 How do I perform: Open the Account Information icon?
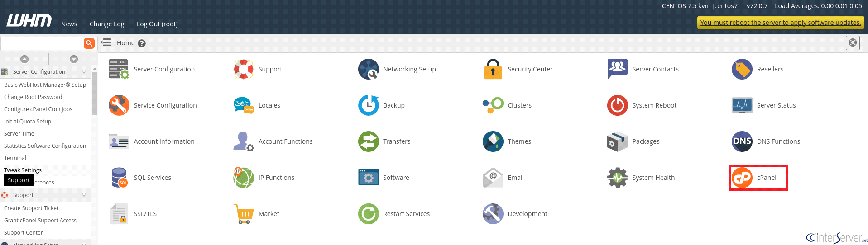pyautogui.click(x=119, y=141)
